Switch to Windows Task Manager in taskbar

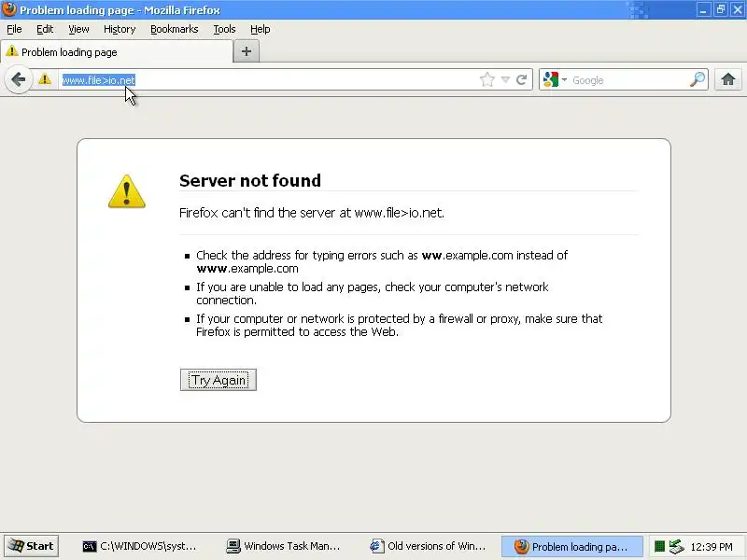[x=284, y=546]
